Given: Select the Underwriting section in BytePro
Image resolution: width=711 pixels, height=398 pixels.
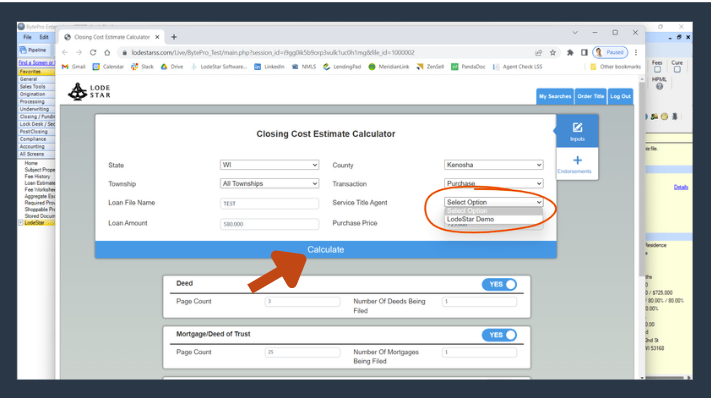Looking at the screenshot, I should tap(36, 109).
